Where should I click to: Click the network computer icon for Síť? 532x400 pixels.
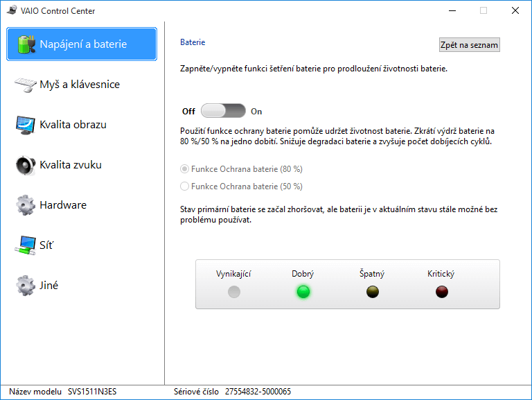tap(26, 245)
